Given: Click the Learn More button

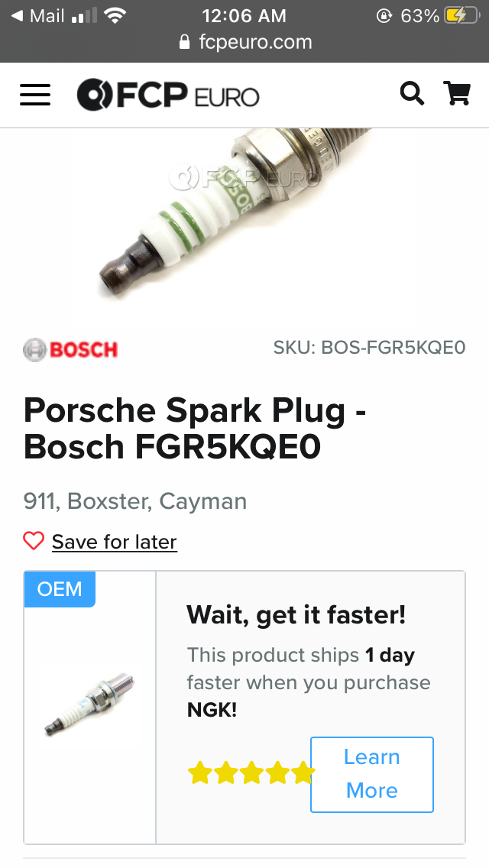Looking at the screenshot, I should tap(371, 774).
